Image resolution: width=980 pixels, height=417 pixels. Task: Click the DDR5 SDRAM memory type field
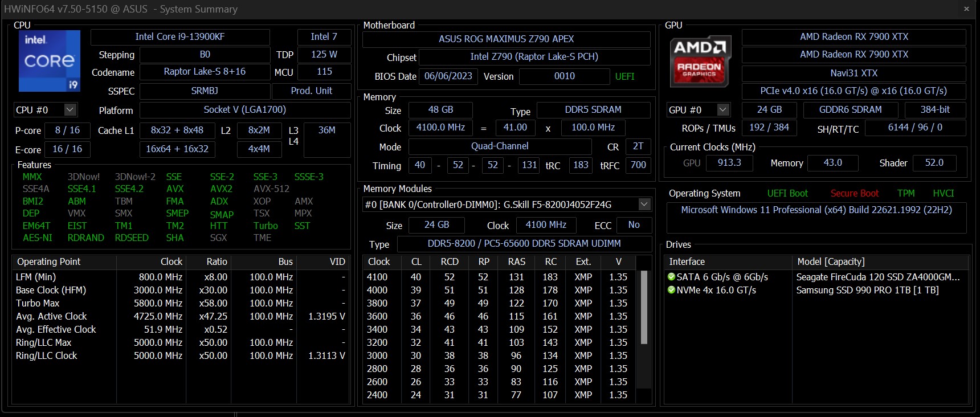coord(593,110)
